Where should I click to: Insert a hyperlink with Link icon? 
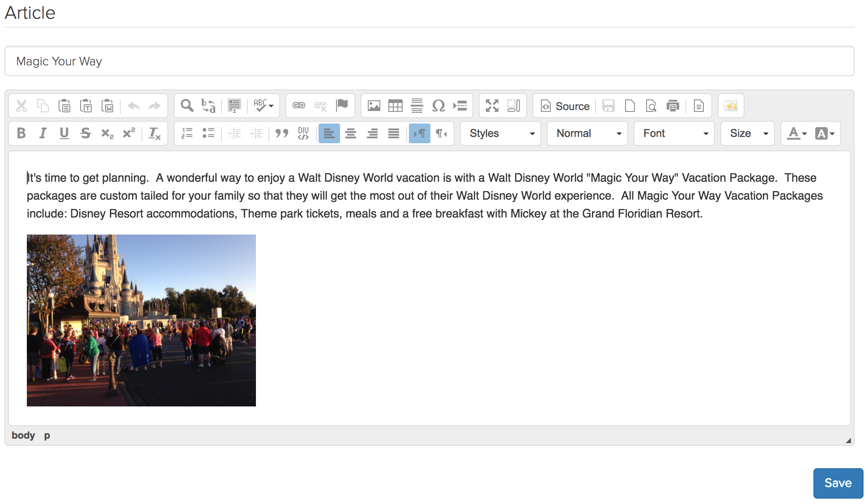[x=299, y=106]
